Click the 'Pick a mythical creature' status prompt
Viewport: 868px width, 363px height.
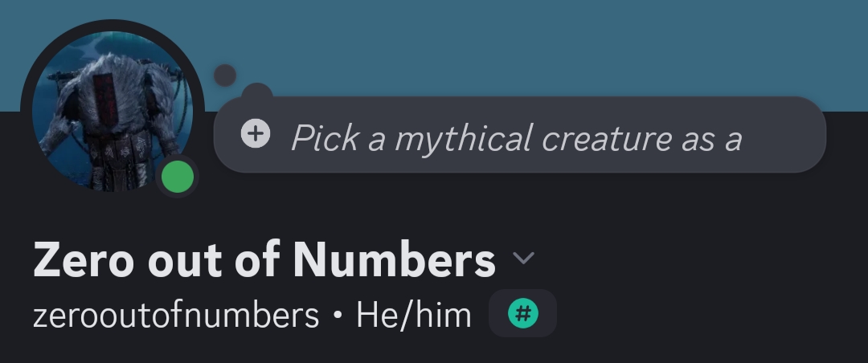point(516,138)
